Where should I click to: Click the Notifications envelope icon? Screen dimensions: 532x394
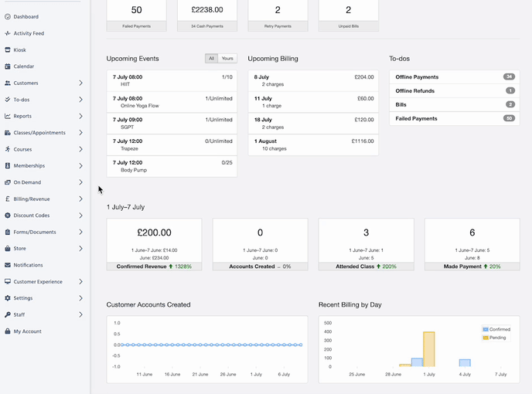[8, 265]
